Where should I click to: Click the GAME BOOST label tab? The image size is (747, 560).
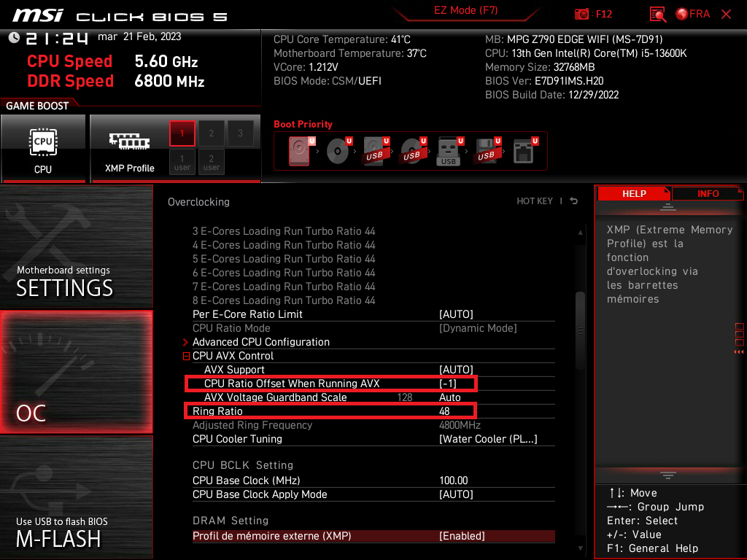[x=37, y=106]
